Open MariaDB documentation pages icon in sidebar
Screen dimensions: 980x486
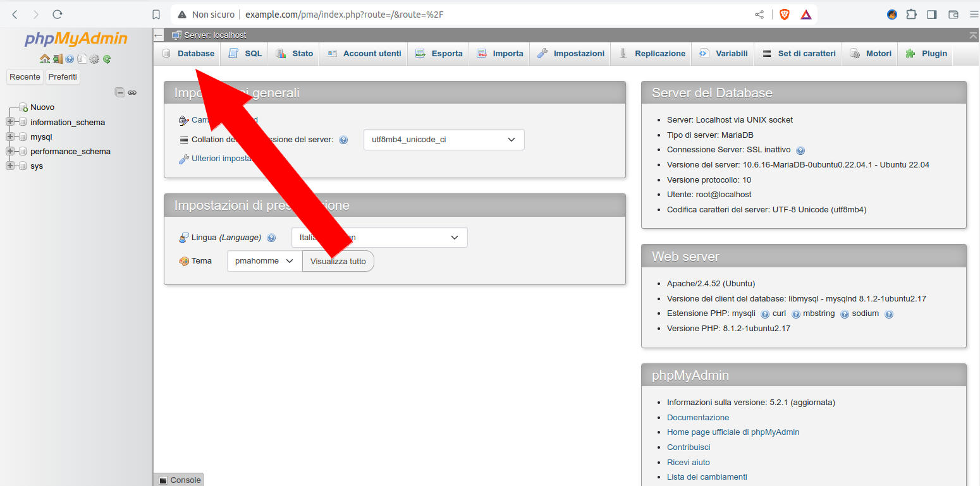tap(82, 59)
